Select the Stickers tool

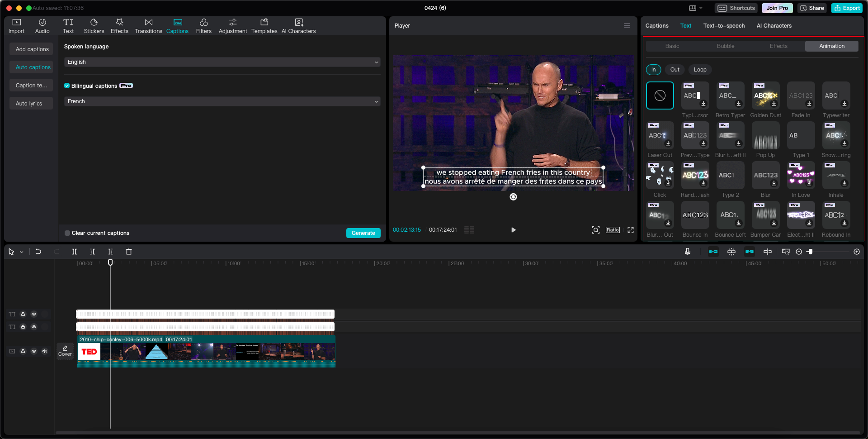tap(94, 26)
